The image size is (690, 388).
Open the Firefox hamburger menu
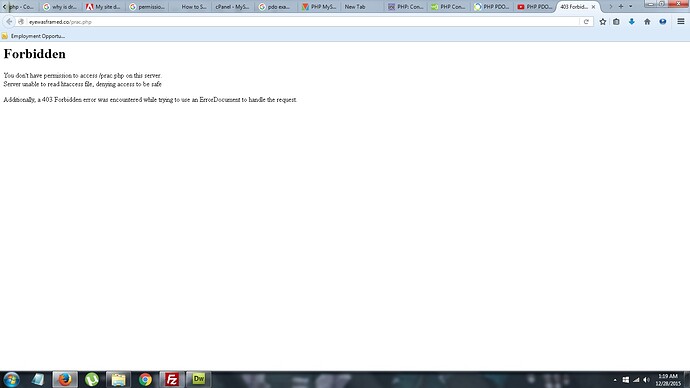tap(680, 22)
